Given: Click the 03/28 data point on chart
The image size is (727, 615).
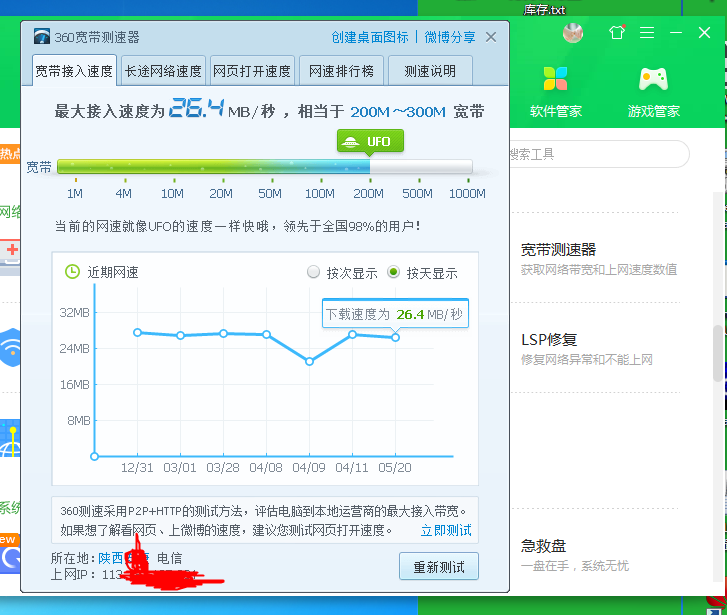Looking at the screenshot, I should coord(223,333).
